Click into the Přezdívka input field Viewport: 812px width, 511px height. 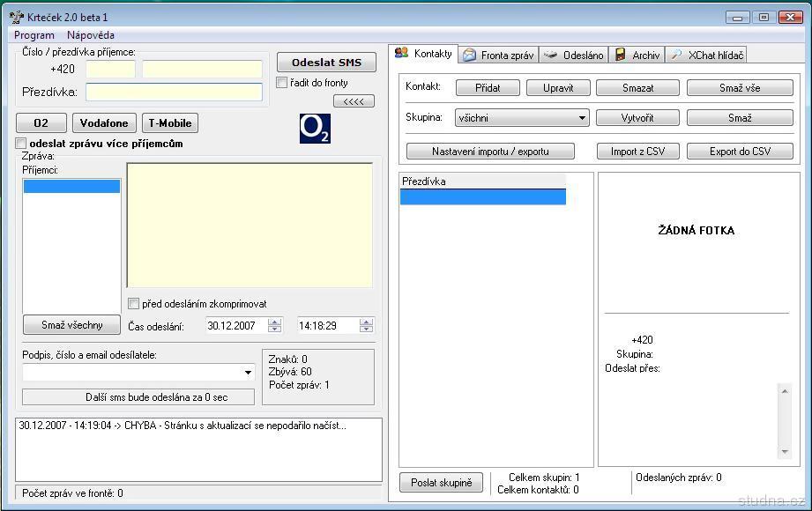point(174,92)
